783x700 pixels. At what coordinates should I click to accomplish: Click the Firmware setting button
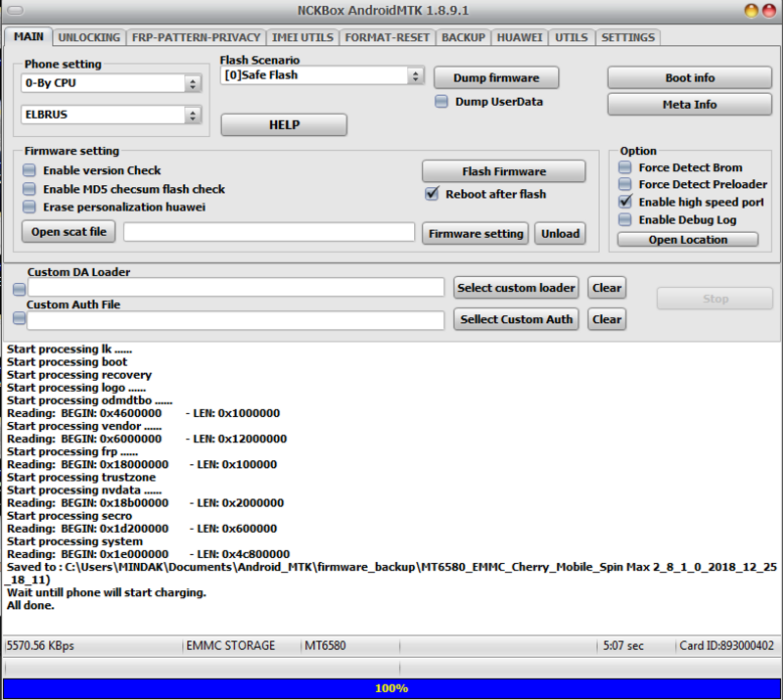(476, 234)
